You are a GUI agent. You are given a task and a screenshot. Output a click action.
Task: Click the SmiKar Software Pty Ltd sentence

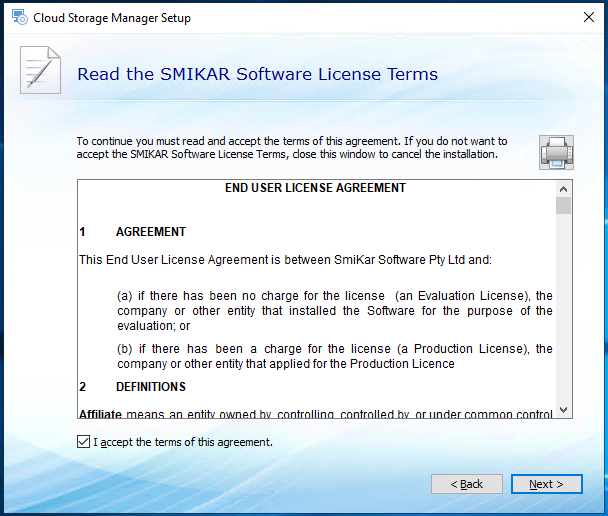pyautogui.click(x=285, y=260)
